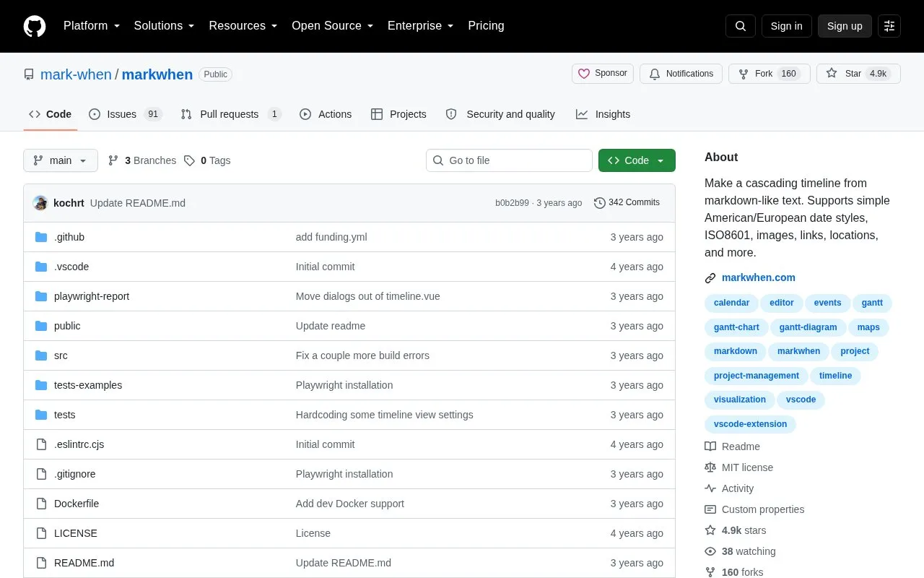This screenshot has height=578, width=924.
Task: Click the Sign up button
Action: 845,26
